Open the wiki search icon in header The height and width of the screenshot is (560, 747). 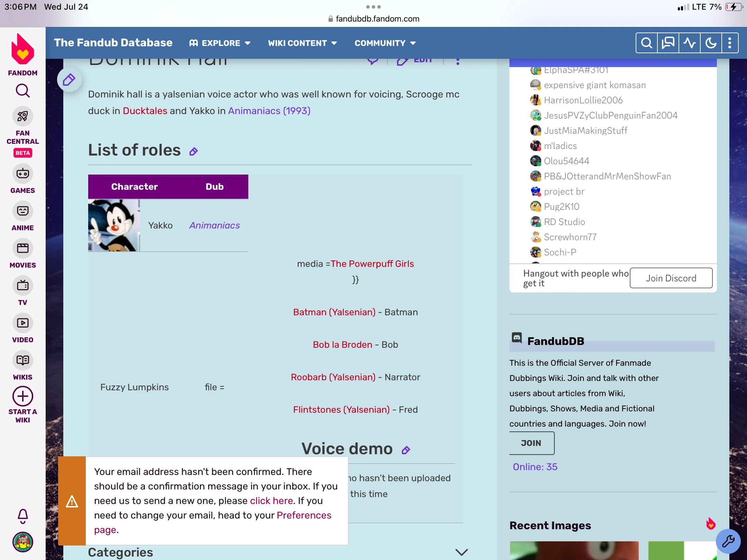pos(646,43)
